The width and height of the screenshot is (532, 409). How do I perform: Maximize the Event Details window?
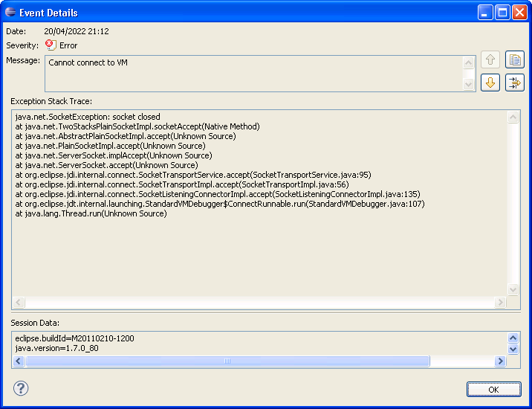pyautogui.click(x=502, y=13)
